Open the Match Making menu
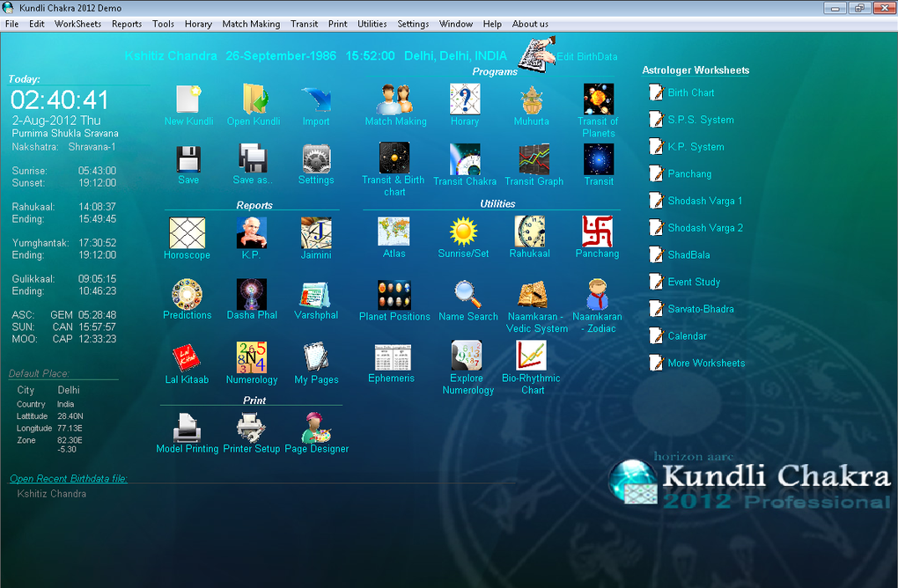898x588 pixels. pos(251,24)
